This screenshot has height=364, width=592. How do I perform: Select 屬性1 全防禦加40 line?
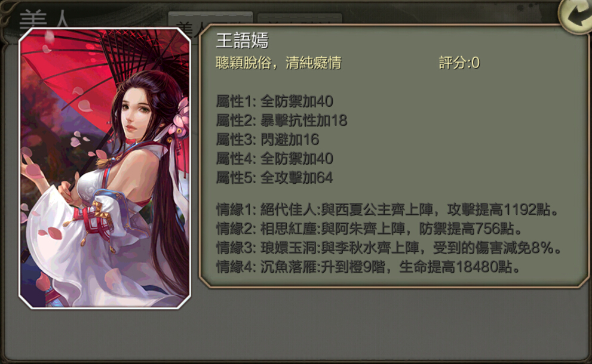point(274,101)
